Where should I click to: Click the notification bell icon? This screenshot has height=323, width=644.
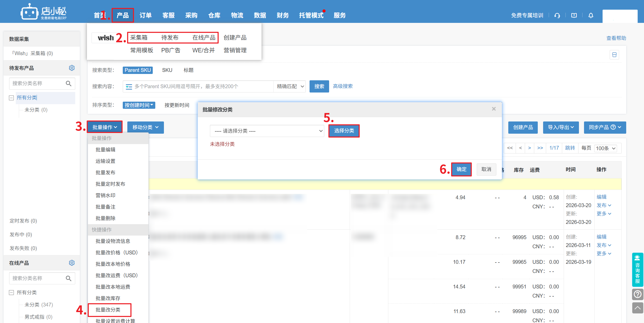pyautogui.click(x=591, y=16)
